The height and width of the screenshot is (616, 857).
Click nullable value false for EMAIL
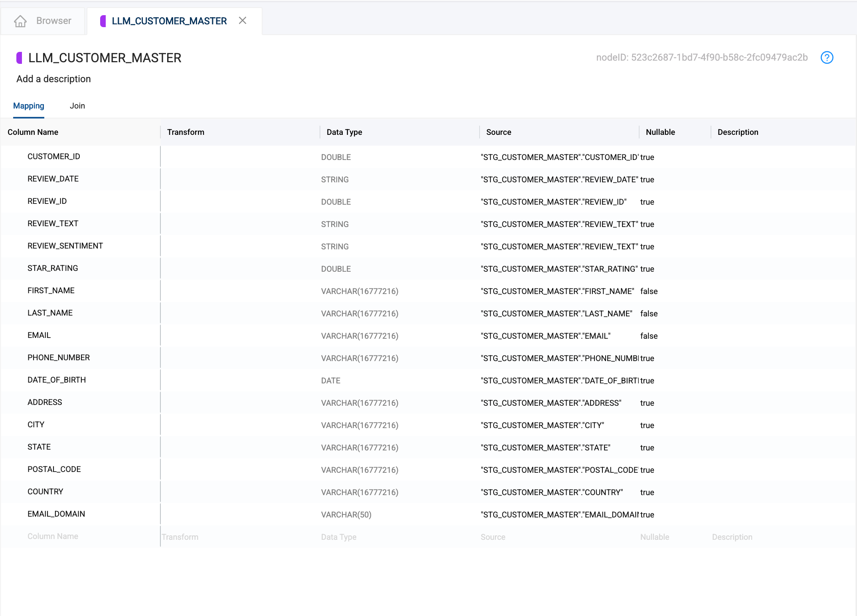[649, 336]
